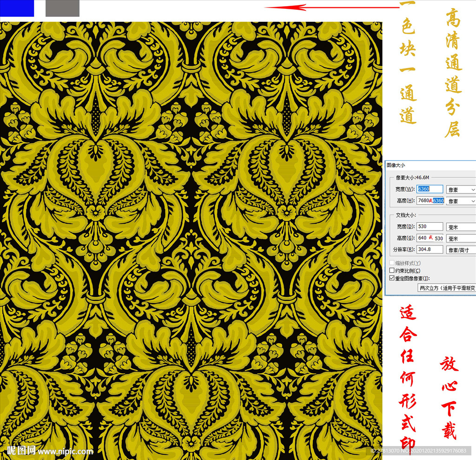Click the pixel width (宽度 W) input field
Screen dimensions: 476x460
tap(430, 189)
